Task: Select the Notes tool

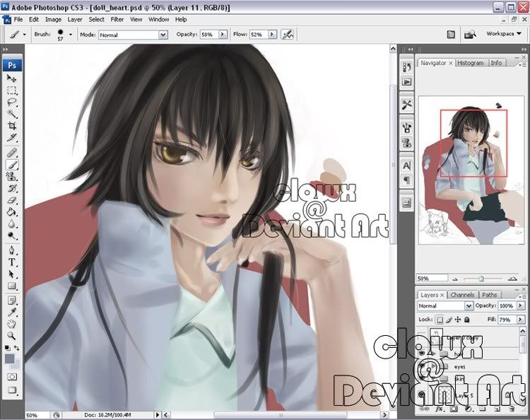Action: click(x=12, y=301)
